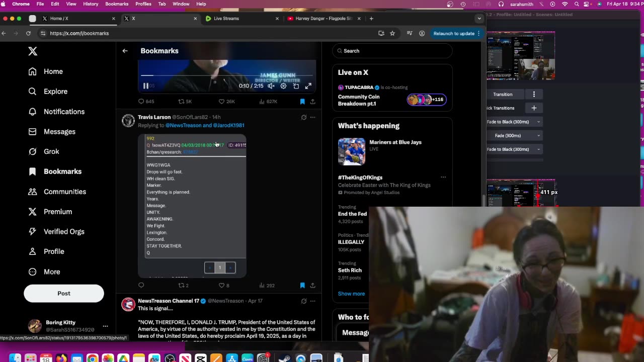
Task: View analytics showing 292 views
Action: point(267,286)
